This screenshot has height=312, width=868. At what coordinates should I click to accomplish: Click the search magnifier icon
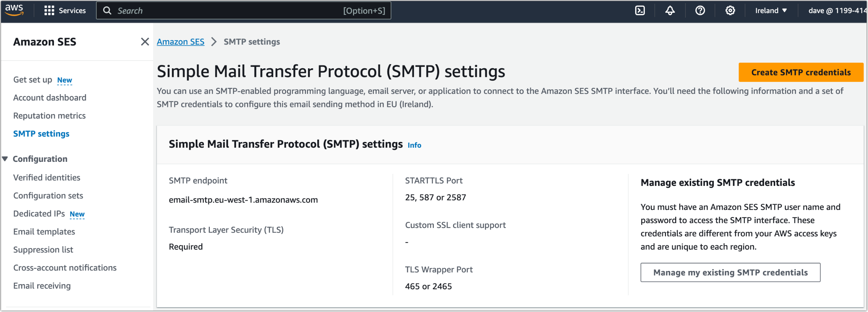point(107,11)
